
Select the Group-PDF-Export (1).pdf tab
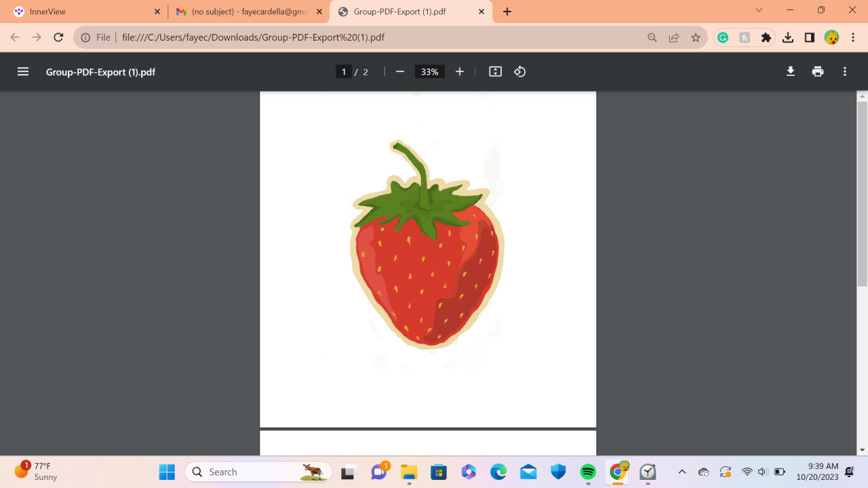411,12
